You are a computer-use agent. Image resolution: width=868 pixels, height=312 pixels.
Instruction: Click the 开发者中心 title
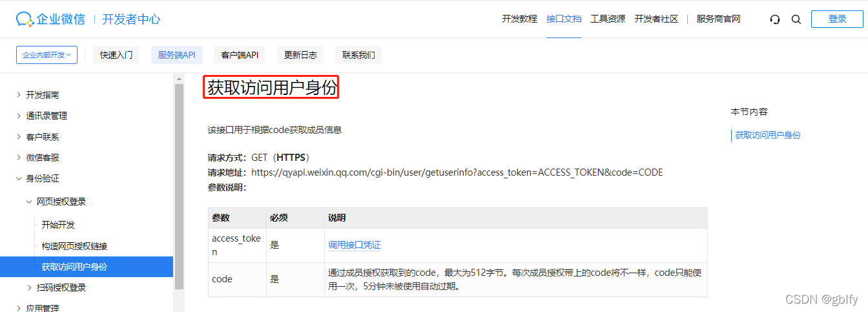coord(131,19)
